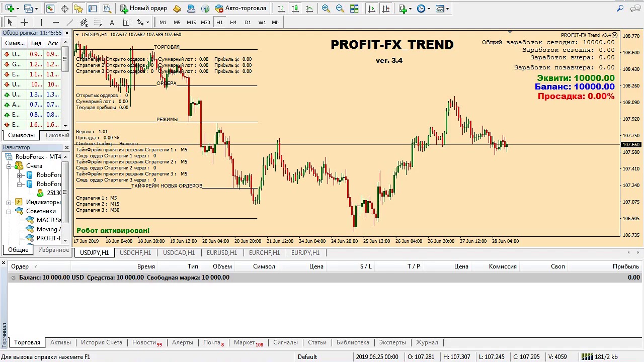Toggle the Авто-торговля button
The height and width of the screenshot is (362, 644).
[240, 9]
